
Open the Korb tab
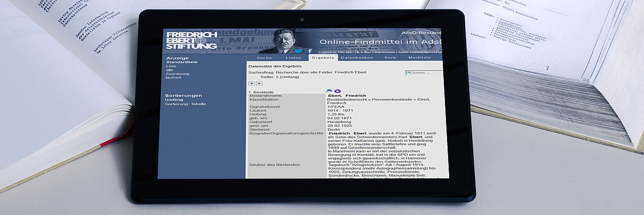pyautogui.click(x=390, y=58)
